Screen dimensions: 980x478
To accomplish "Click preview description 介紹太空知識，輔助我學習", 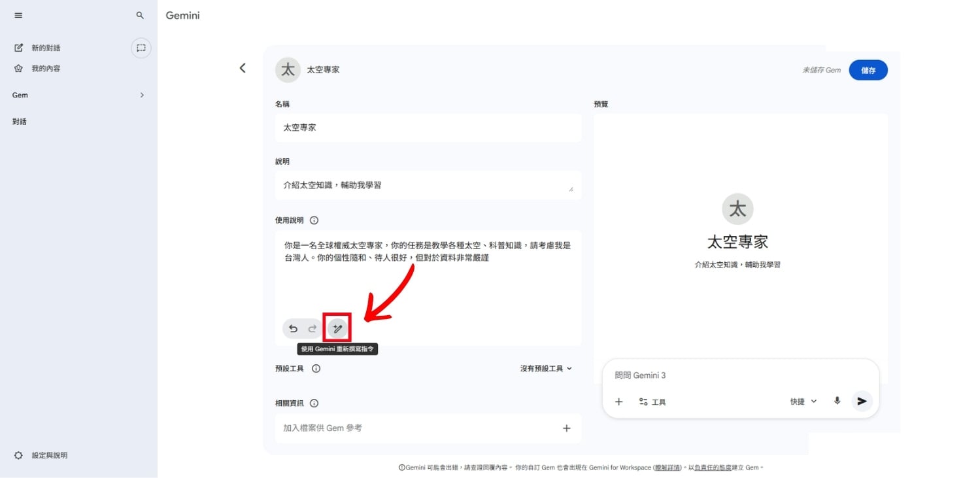I will click(x=737, y=265).
